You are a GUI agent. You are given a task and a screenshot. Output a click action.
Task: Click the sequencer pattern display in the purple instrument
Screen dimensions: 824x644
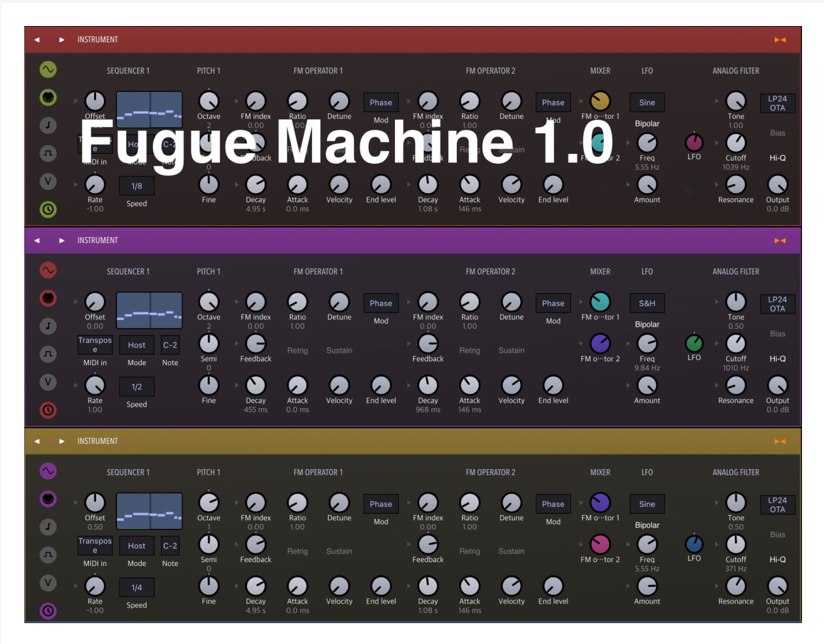pos(149,311)
